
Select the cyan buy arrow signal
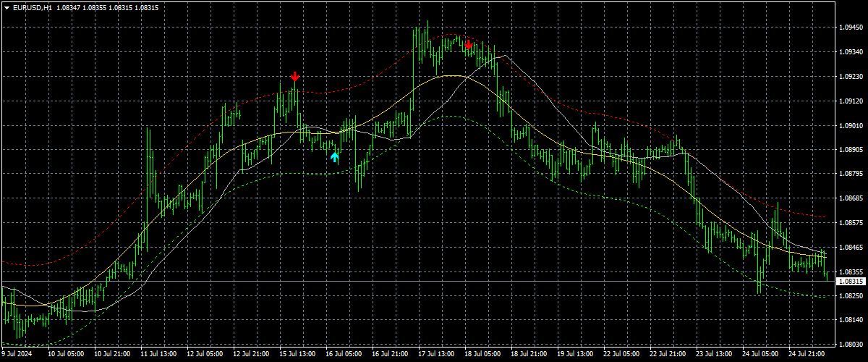pos(334,156)
